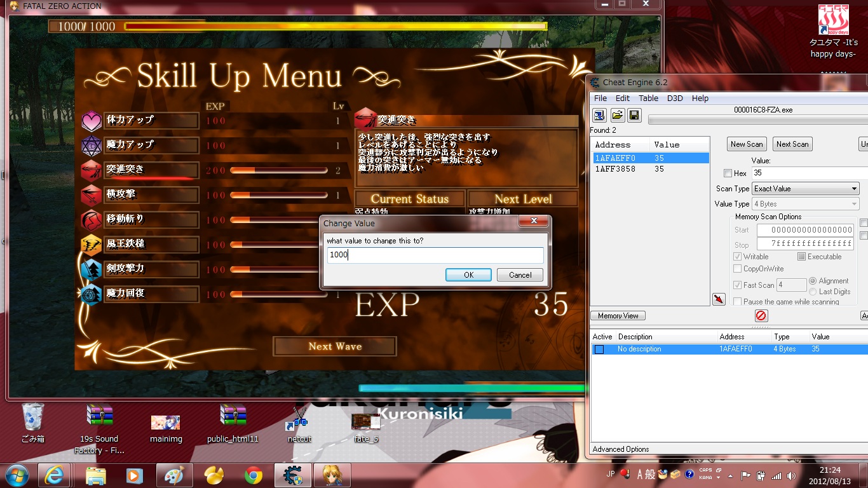868x488 pixels.
Task: Click the Open Process computer icon
Action: 599,115
